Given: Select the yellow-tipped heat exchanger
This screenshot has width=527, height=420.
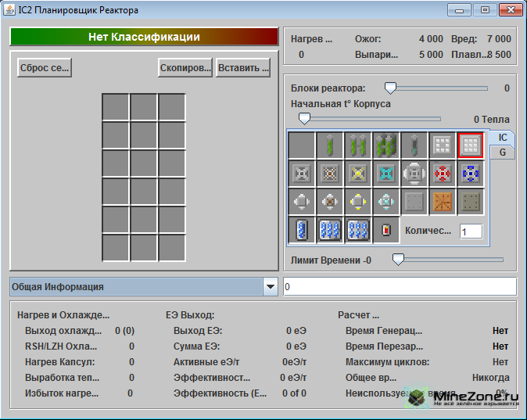Looking at the screenshot, I should point(358,202).
